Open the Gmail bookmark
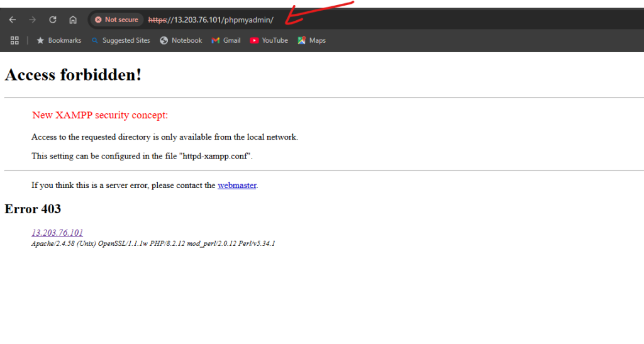This screenshot has width=644, height=344. [226, 40]
